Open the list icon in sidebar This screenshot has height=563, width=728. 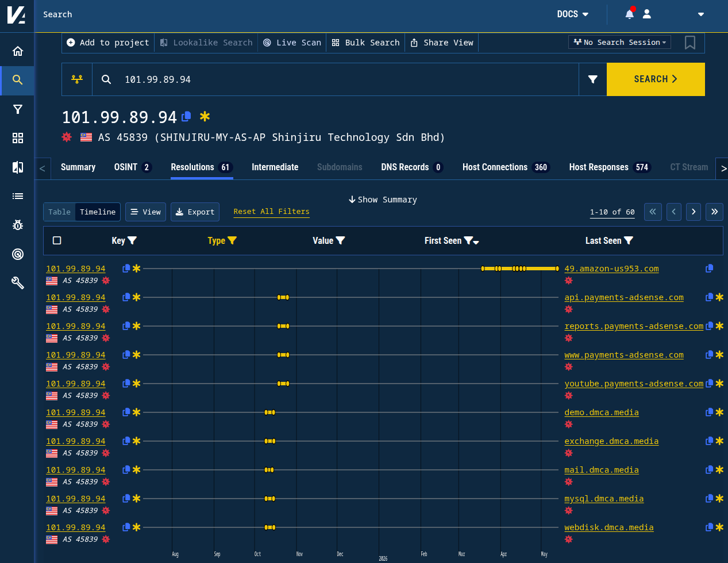pyautogui.click(x=18, y=196)
